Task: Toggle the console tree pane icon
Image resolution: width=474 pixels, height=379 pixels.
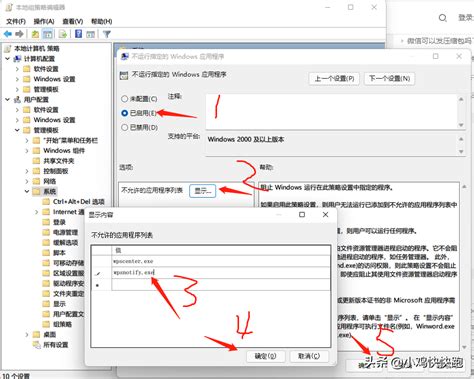Action: (48, 34)
